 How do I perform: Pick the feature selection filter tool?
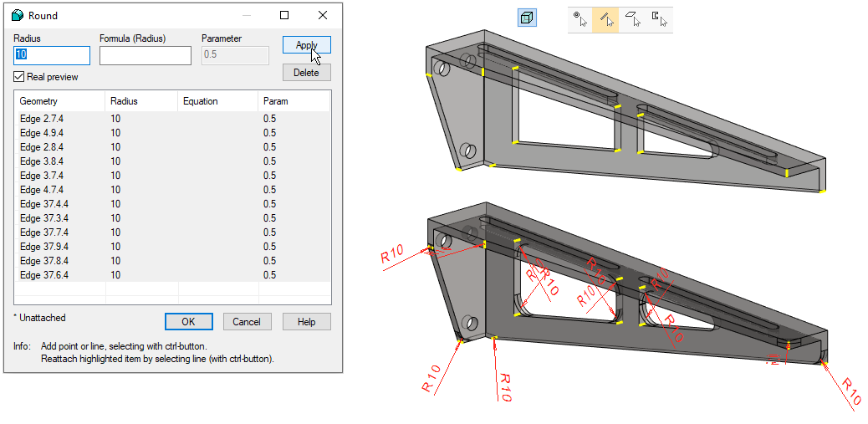(x=659, y=20)
